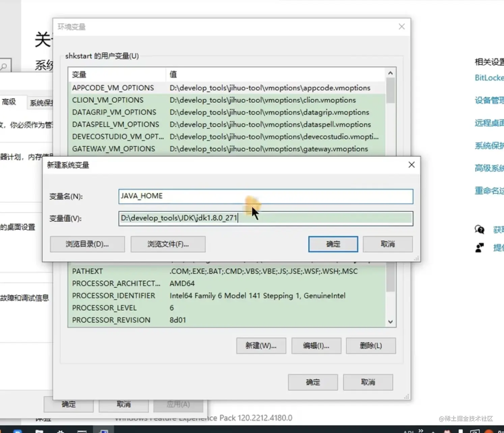Cancel with 取消 in the 新建系统变量 dialog

click(x=388, y=244)
